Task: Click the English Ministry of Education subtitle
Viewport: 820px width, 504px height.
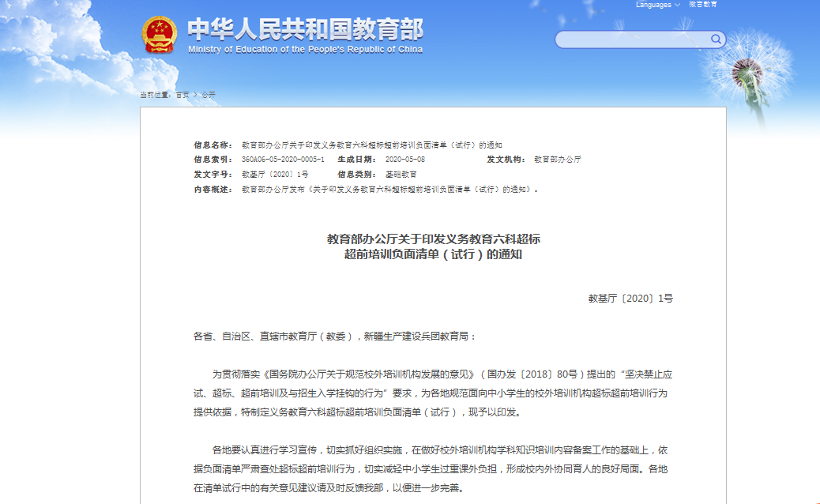Action: [305, 49]
